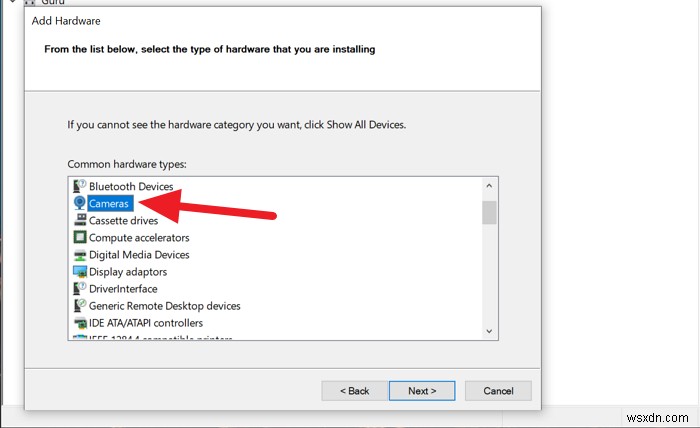
Task: Click the hardware list scrollbar thumb
Action: point(489,213)
